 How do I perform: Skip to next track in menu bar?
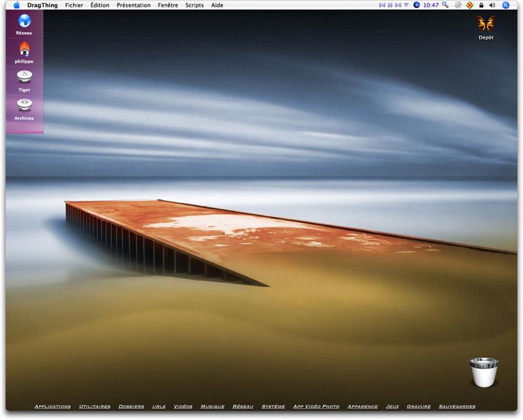[398, 5]
